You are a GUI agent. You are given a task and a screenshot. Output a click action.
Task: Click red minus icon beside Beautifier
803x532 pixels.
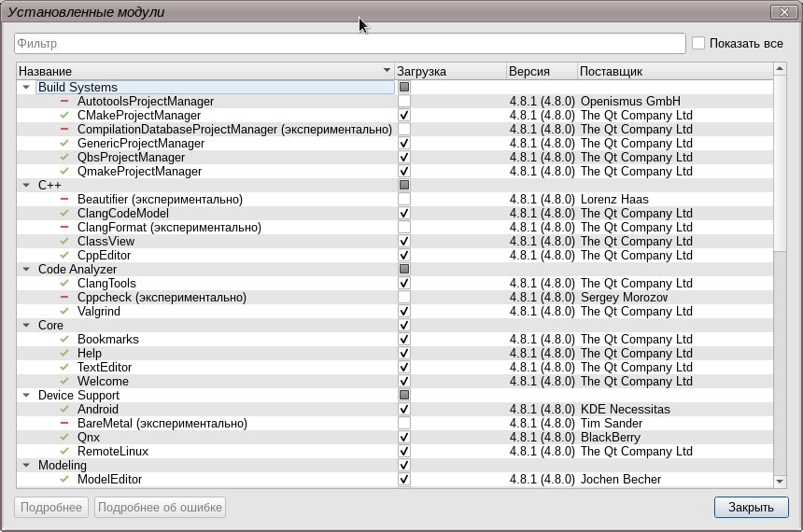(64, 199)
